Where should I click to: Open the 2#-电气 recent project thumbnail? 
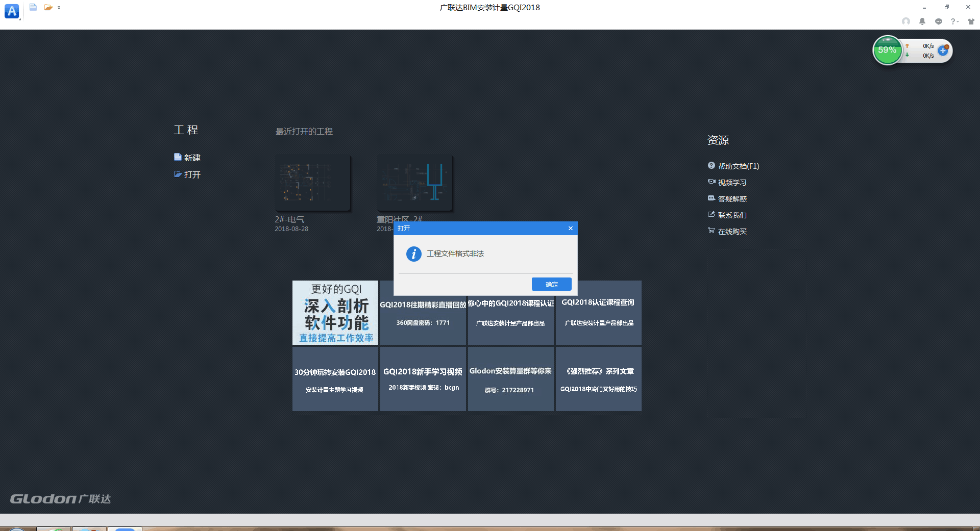click(x=312, y=183)
